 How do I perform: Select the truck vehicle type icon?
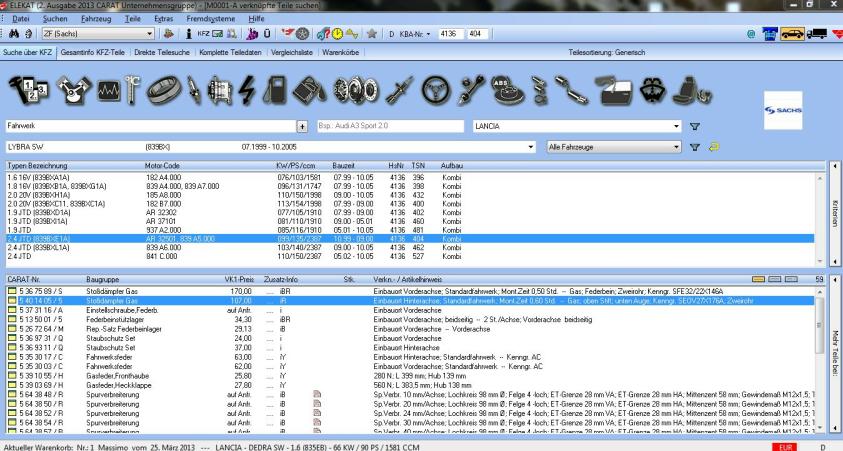pyautogui.click(x=817, y=34)
